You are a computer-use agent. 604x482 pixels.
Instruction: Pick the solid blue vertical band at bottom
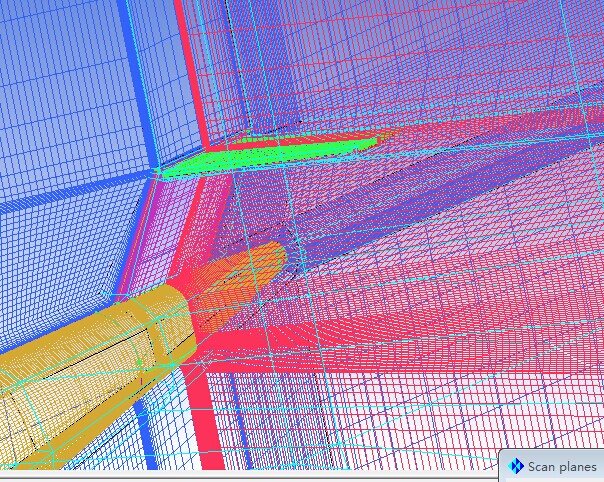pos(148,432)
